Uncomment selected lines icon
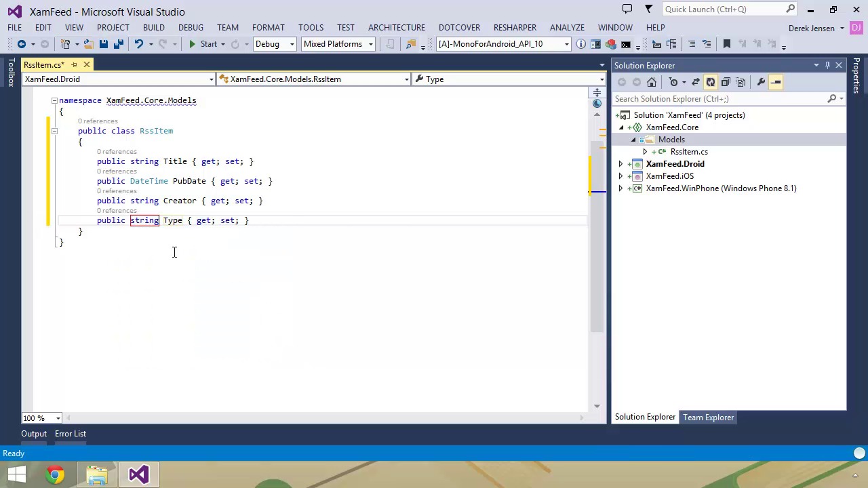 707,44
